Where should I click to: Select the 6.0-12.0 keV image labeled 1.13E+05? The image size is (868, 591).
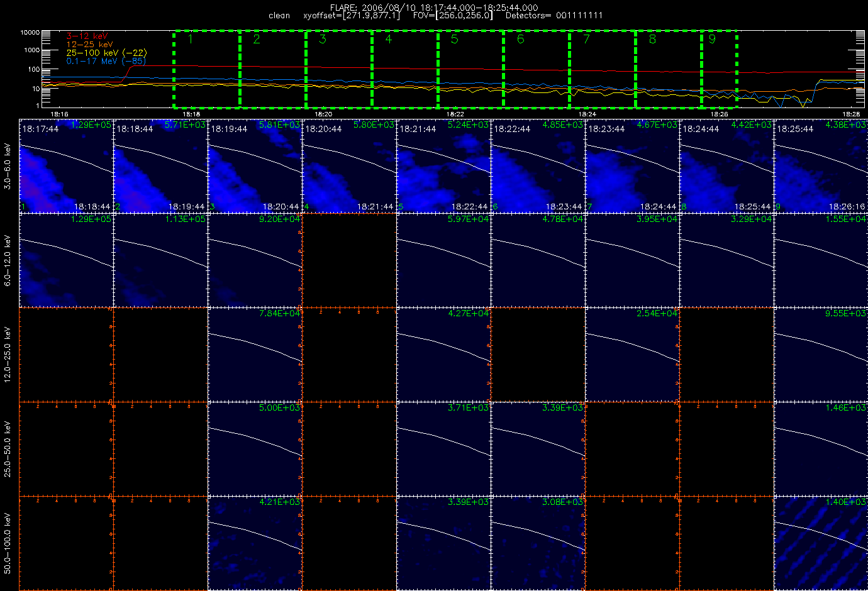pos(161,260)
